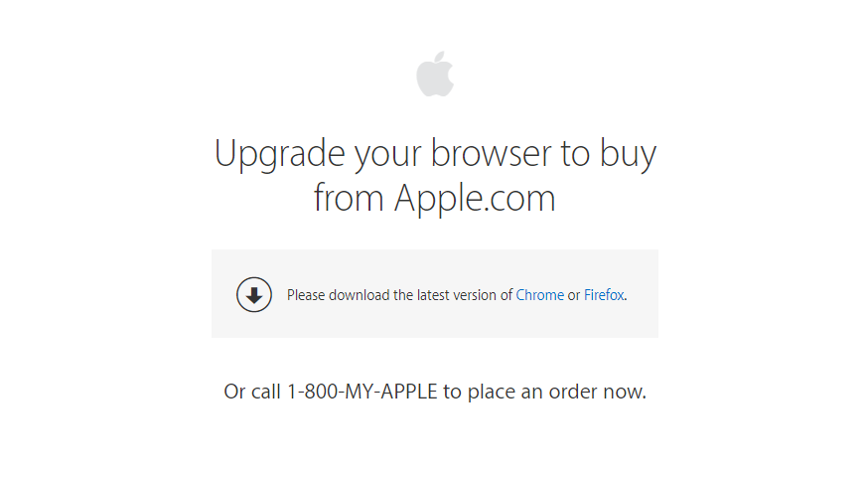Click 'Or call' at the start of the bottom line

click(x=252, y=392)
